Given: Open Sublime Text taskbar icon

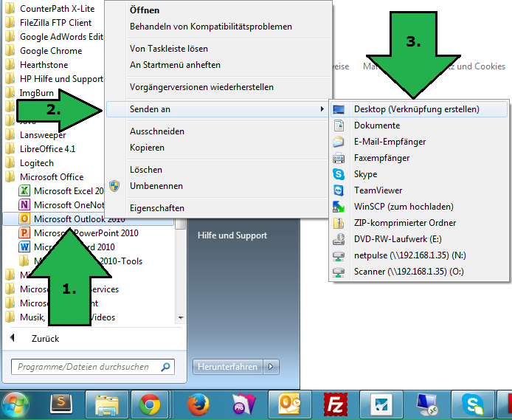Looking at the screenshot, I should 62,404.
